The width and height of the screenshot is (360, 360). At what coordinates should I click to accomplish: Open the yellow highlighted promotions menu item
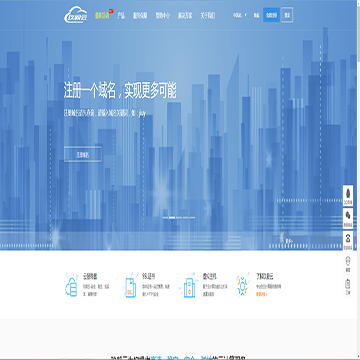click(102, 15)
